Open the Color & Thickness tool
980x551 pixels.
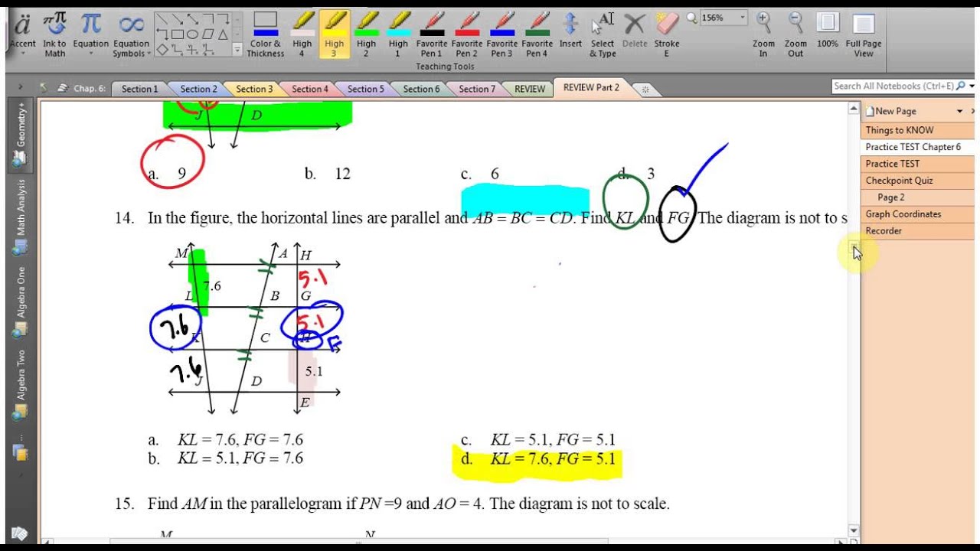click(266, 34)
